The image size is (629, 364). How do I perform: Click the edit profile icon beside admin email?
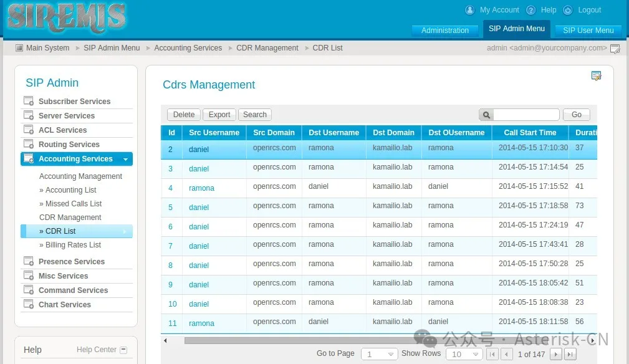pyautogui.click(x=615, y=49)
